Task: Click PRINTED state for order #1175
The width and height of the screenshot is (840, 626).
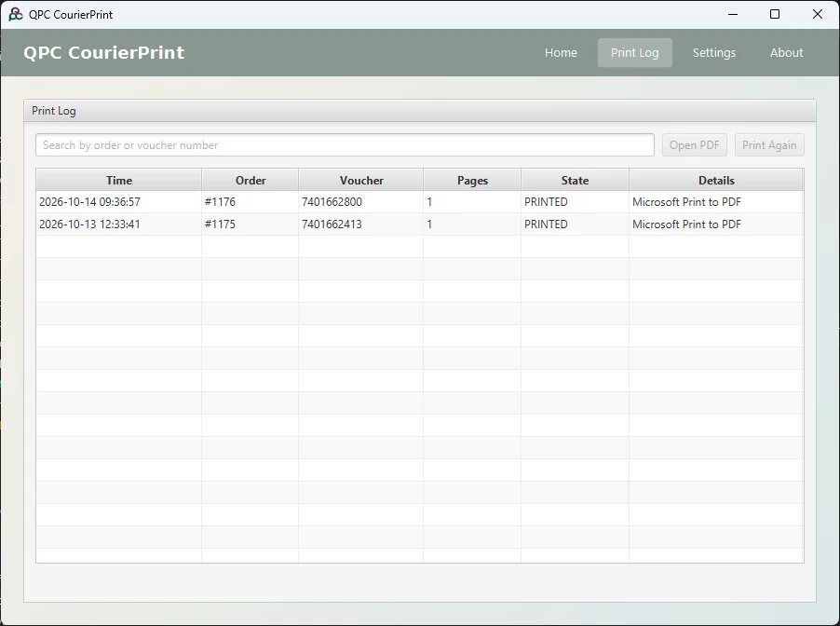Action: (546, 225)
